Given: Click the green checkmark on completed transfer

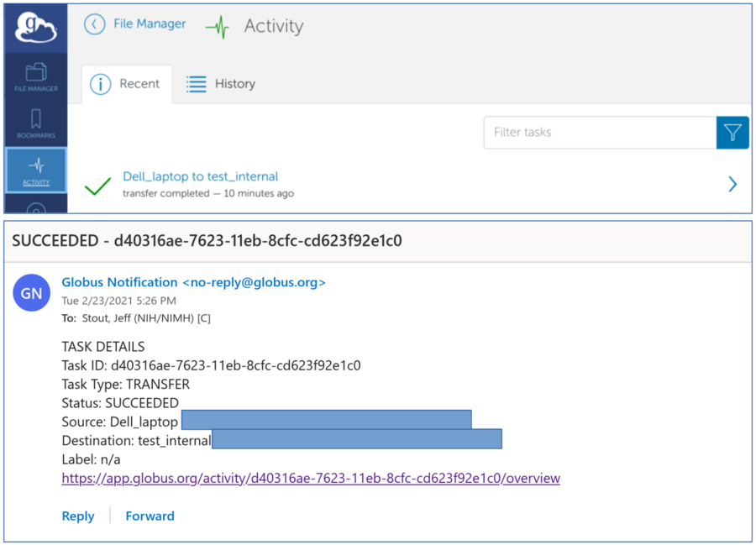Looking at the screenshot, I should coord(98,186).
